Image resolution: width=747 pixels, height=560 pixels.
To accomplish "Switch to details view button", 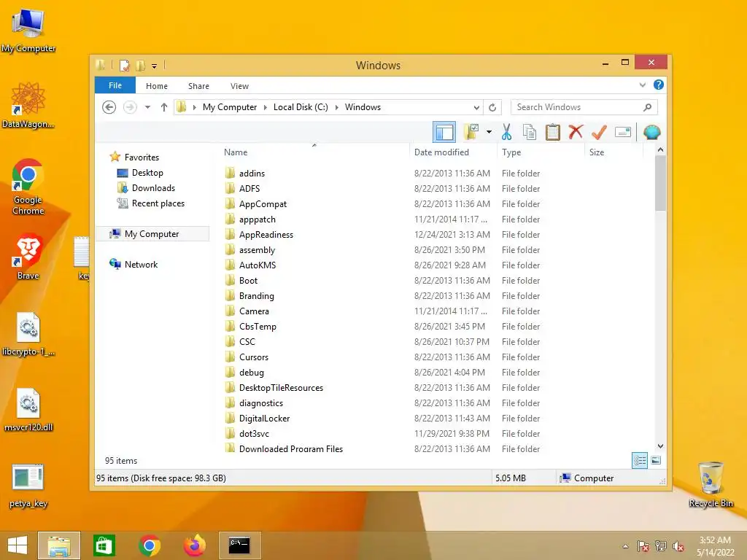I will (x=639, y=461).
